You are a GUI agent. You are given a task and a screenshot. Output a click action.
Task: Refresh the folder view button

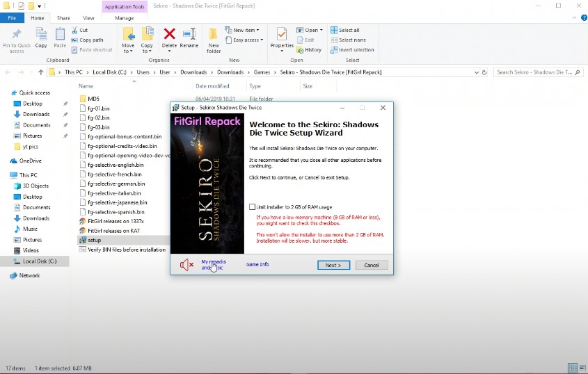point(484,72)
